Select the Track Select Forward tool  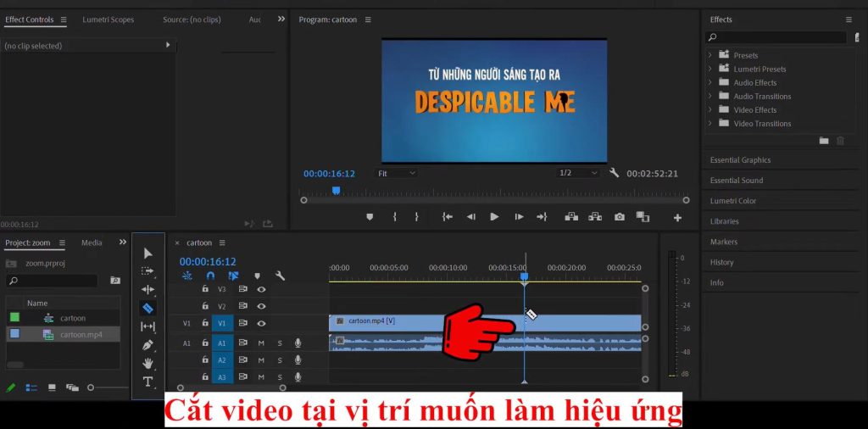point(147,271)
